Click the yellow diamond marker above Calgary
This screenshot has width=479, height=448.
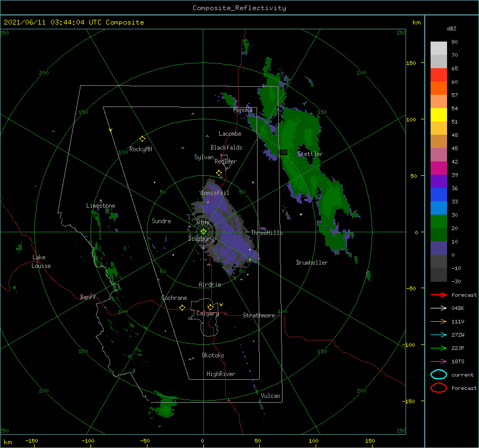coord(210,307)
